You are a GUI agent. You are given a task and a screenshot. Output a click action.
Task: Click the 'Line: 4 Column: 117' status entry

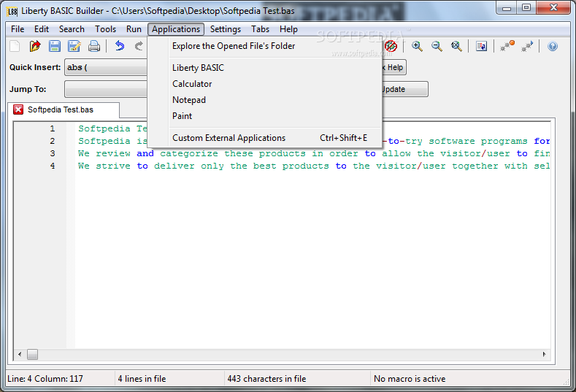[45, 379]
